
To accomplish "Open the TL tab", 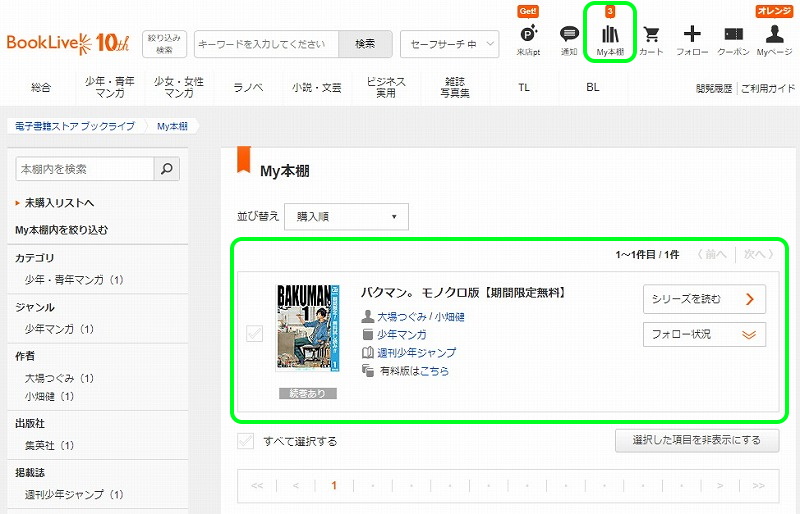I will pyautogui.click(x=524, y=87).
